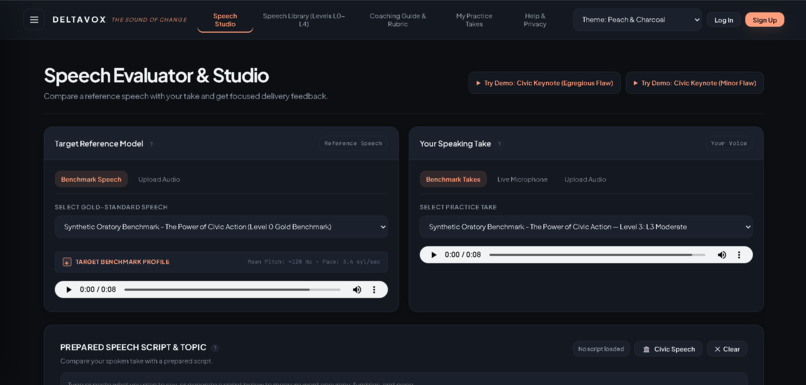
Task: Expand the Target Benchmark Profile icon
Action: pos(67,262)
